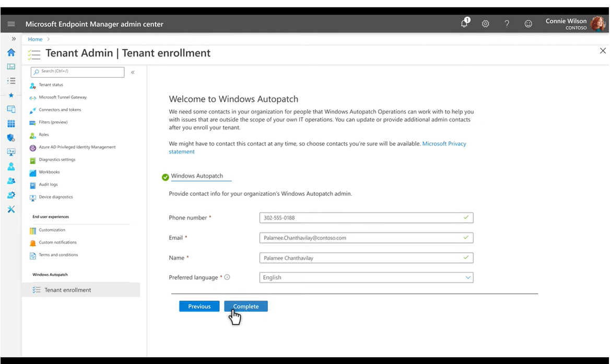Image resolution: width=611 pixels, height=364 pixels.
Task: Open Apps grid icon in rail
Action: coord(11,124)
